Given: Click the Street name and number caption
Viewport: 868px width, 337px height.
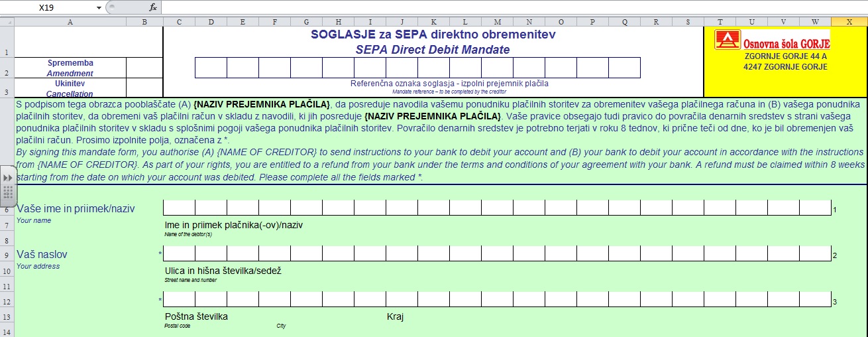Looking at the screenshot, I should click(x=191, y=280).
